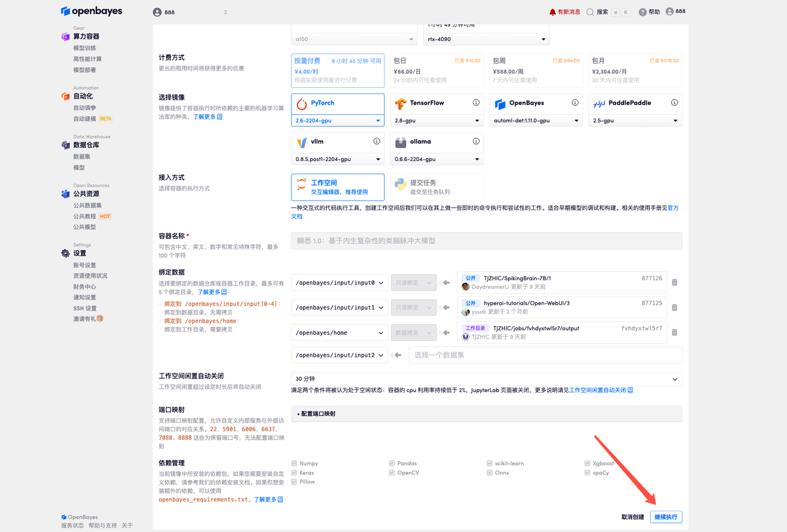The width and height of the screenshot is (787, 532).
Task: Toggle the Onnx checkbox
Action: click(x=489, y=472)
